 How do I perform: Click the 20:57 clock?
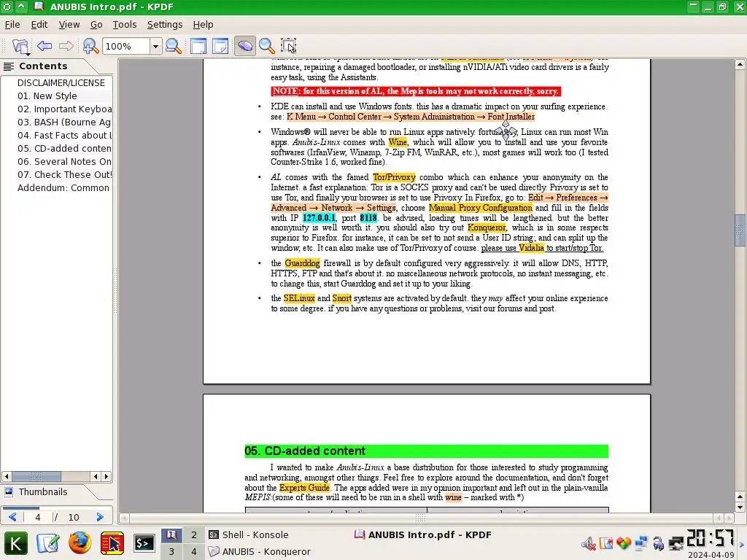click(711, 539)
